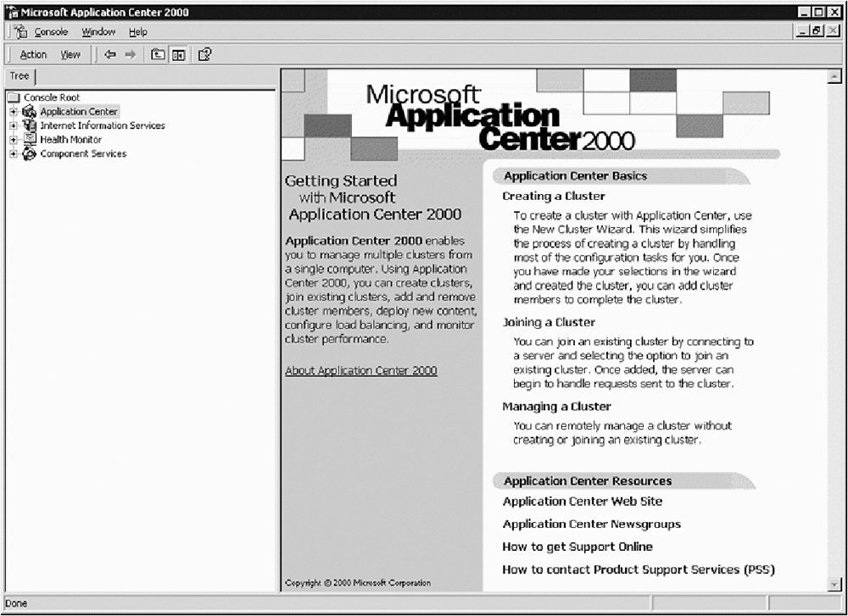Click the Done status bar text

(x=16, y=603)
